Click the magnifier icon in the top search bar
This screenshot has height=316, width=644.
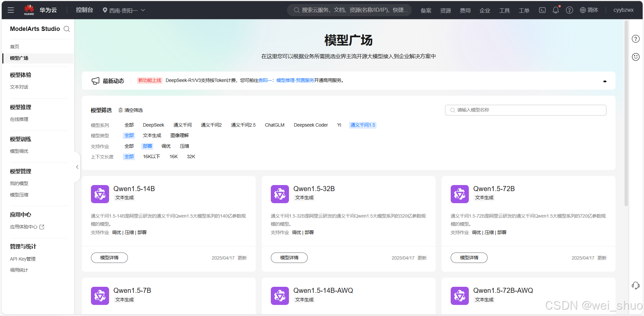pyautogui.click(x=297, y=10)
